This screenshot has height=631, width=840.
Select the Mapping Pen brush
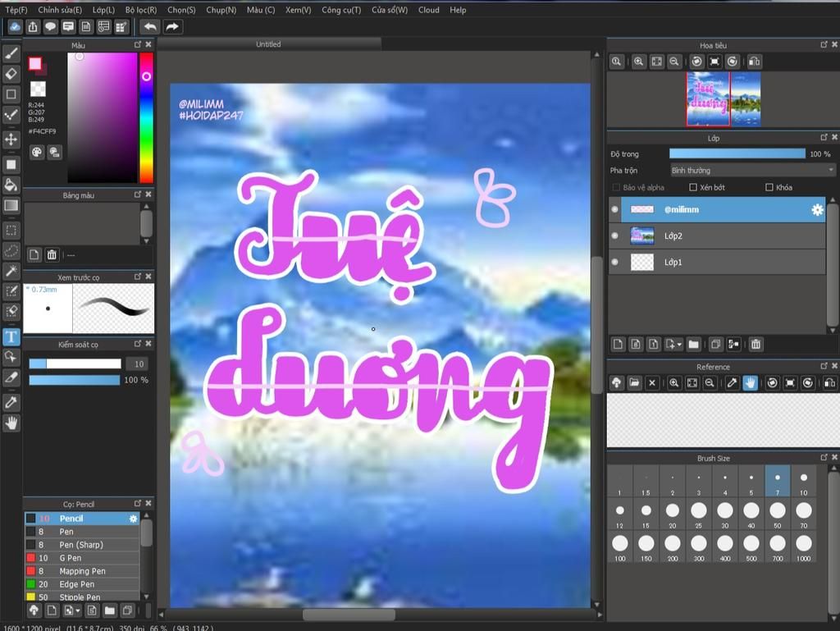[x=83, y=571]
